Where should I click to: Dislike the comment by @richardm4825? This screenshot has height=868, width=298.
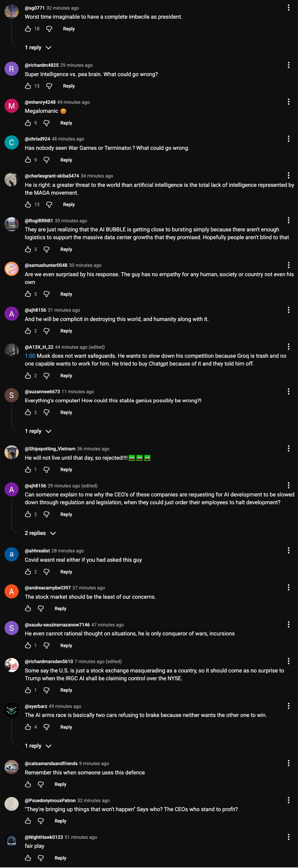pyautogui.click(x=49, y=86)
